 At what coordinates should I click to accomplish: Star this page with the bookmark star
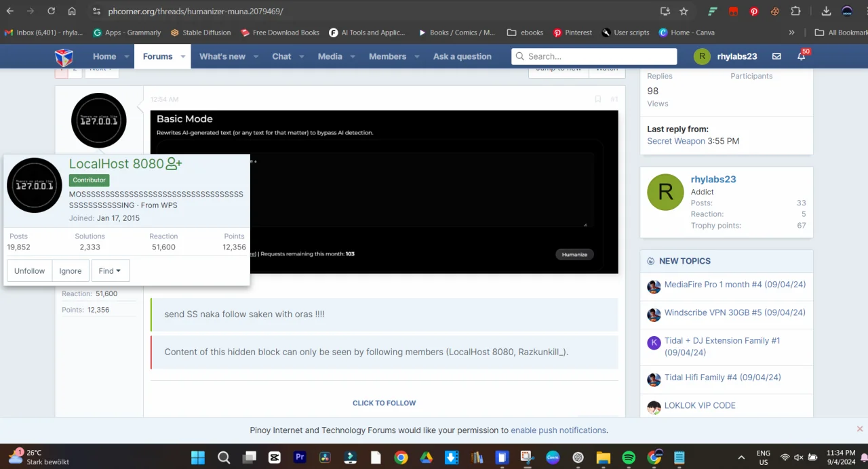684,11
